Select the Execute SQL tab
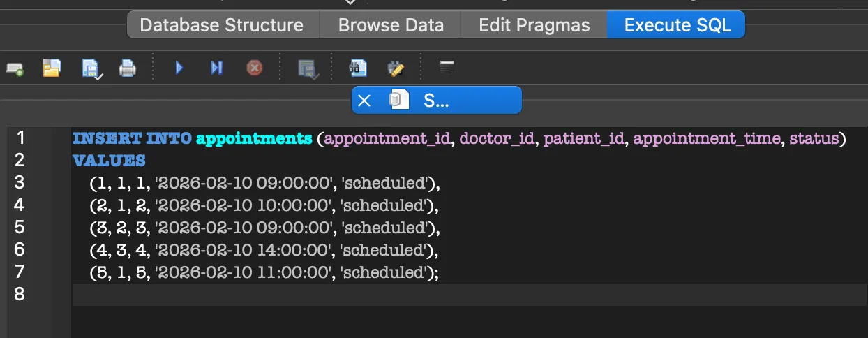The height and width of the screenshot is (338, 868). pyautogui.click(x=677, y=26)
